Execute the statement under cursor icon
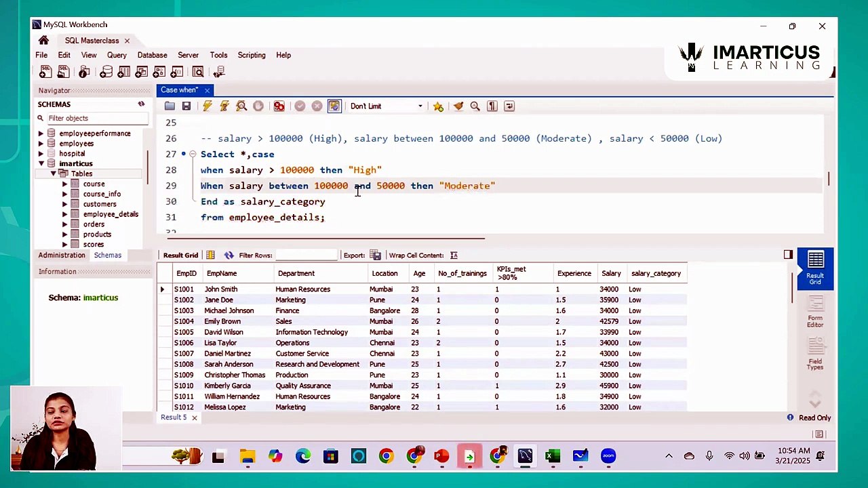 [224, 106]
